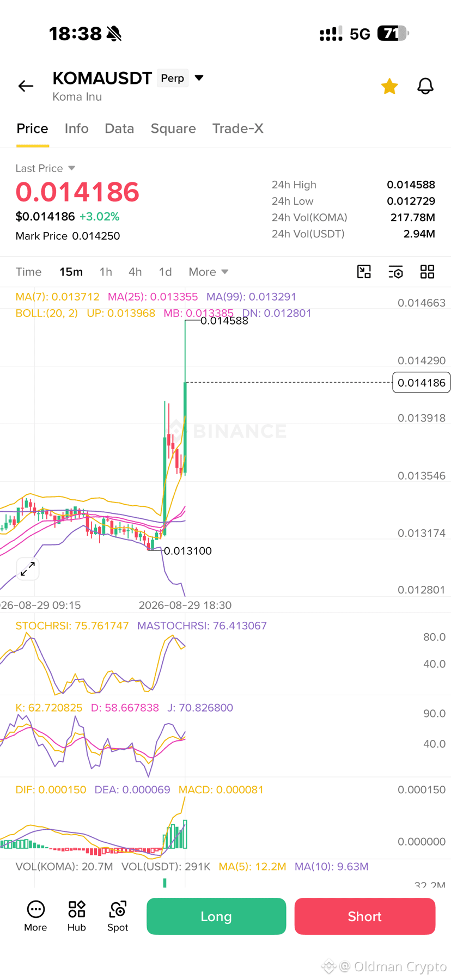Tap the red Short button
The image size is (451, 980).
click(365, 916)
